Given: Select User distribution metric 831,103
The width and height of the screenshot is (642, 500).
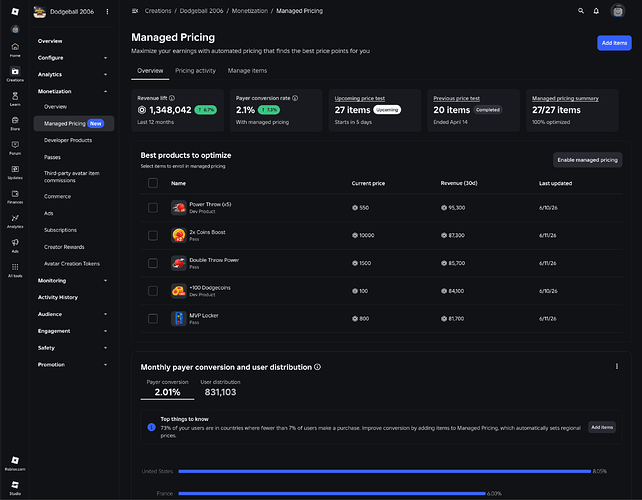Looking at the screenshot, I should pyautogui.click(x=220, y=388).
